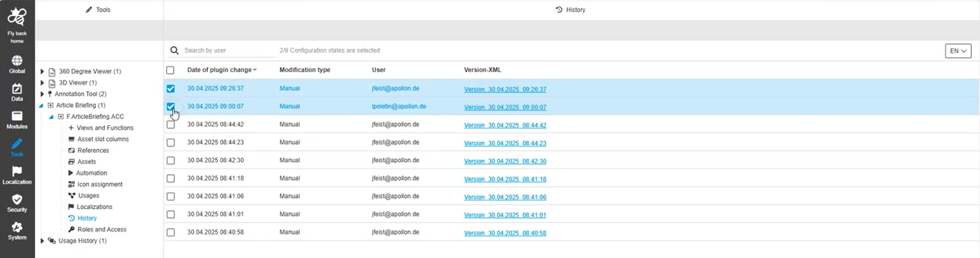Image resolution: width=980 pixels, height=258 pixels.
Task: Switch to the Tools tab
Action: (98, 10)
